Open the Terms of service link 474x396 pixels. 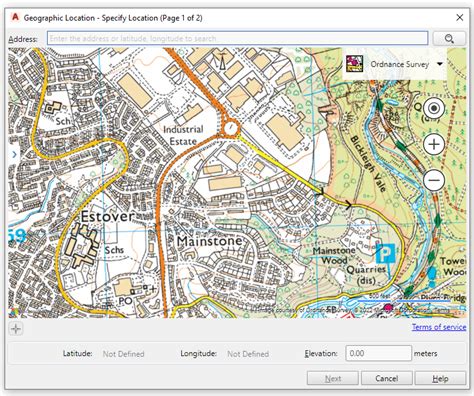pos(439,327)
